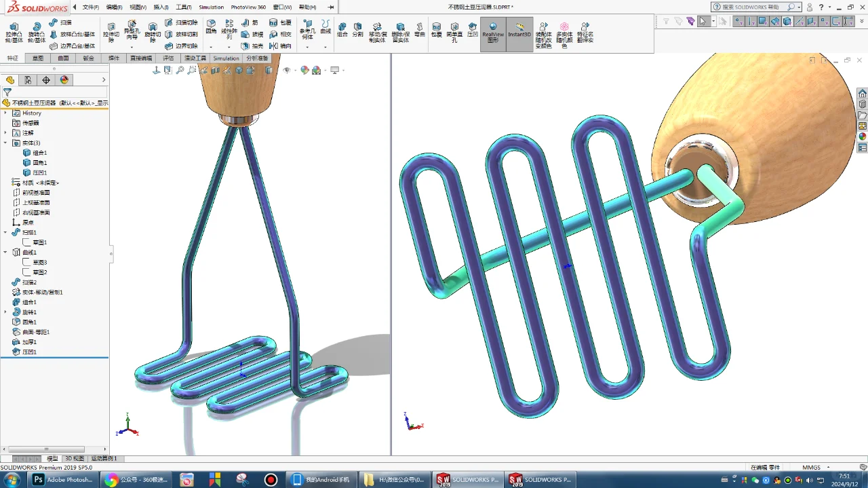Click the 删除/保留实体 delete keep body tool
The image size is (868, 488).
pos(401,32)
